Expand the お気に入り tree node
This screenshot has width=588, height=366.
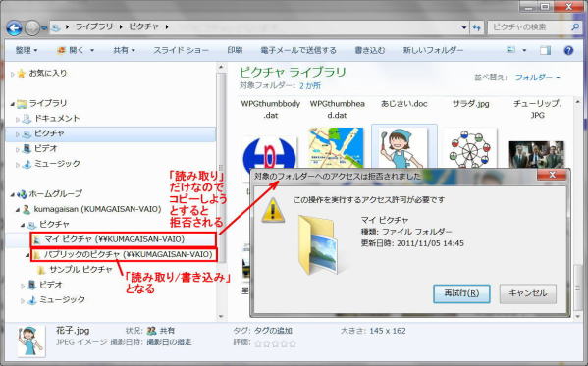13,74
